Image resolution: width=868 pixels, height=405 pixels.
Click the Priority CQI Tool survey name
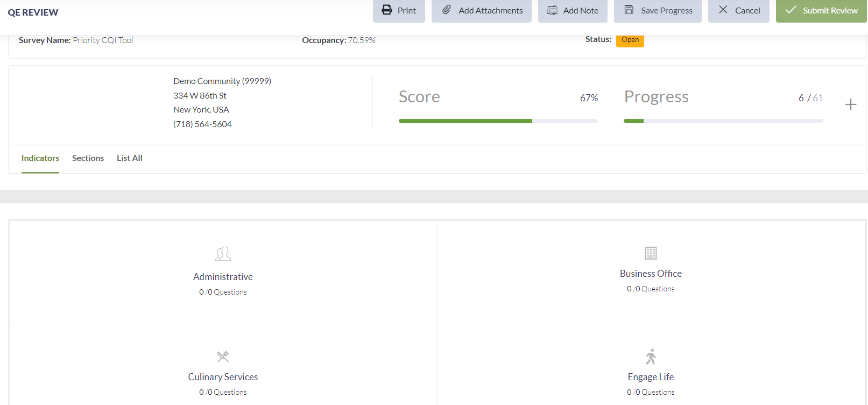point(103,40)
